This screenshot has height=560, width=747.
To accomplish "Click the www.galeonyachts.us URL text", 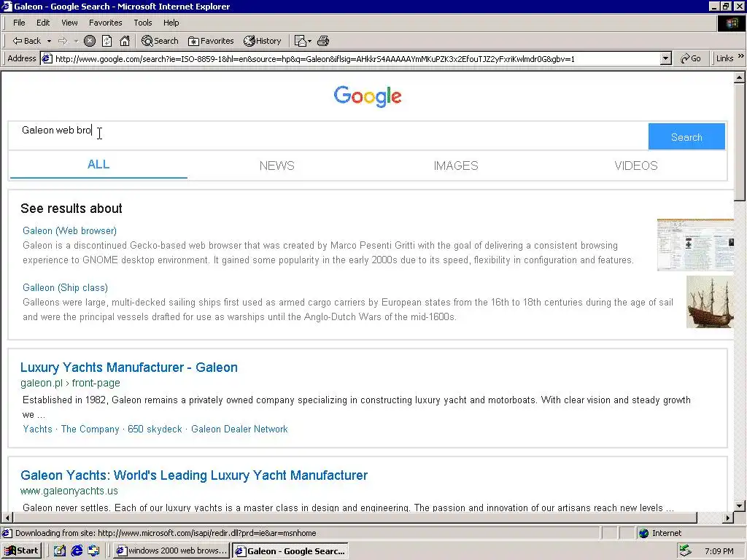I will coord(69,491).
